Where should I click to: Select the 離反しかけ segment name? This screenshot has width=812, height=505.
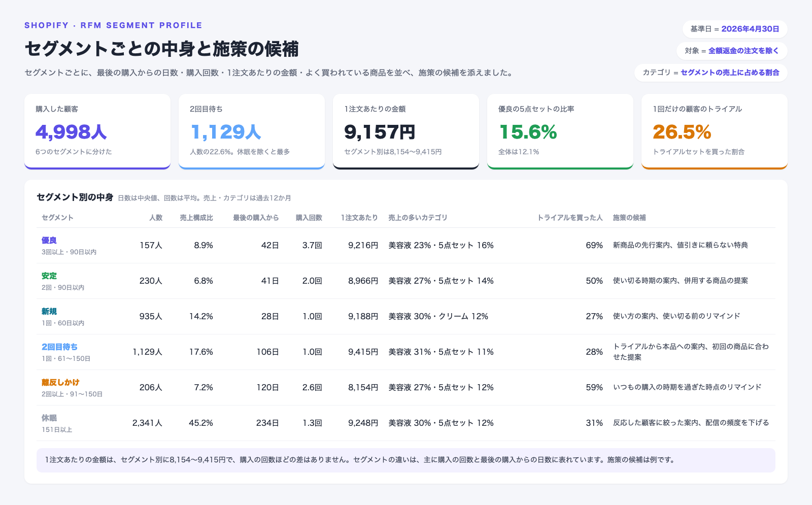click(61, 383)
